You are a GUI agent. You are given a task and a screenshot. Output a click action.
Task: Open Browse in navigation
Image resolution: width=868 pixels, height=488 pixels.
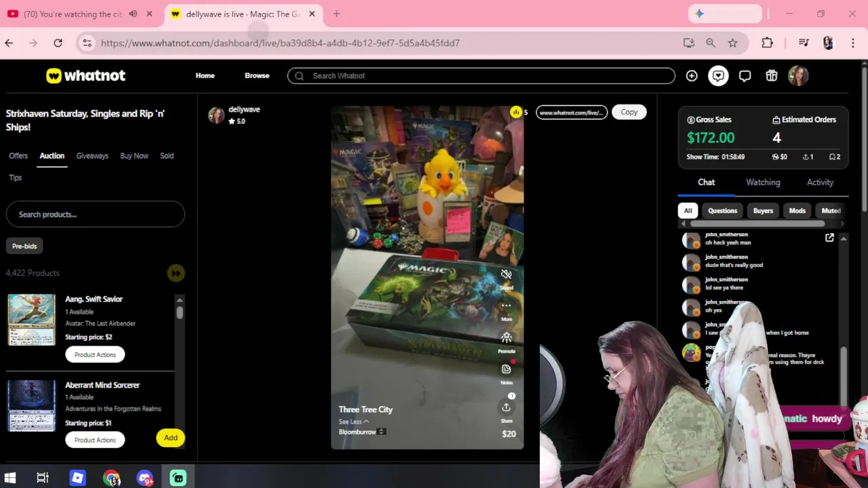(x=257, y=76)
